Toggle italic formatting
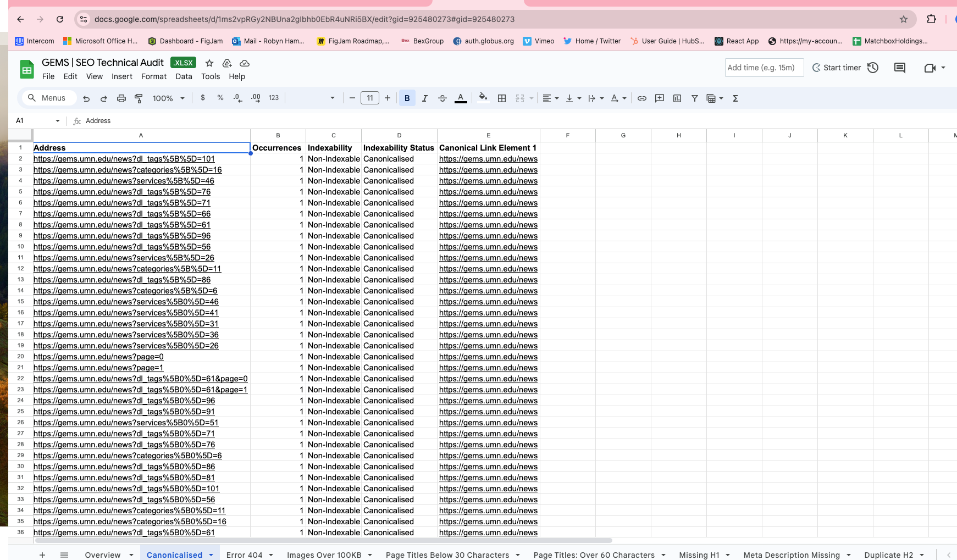 424,98
